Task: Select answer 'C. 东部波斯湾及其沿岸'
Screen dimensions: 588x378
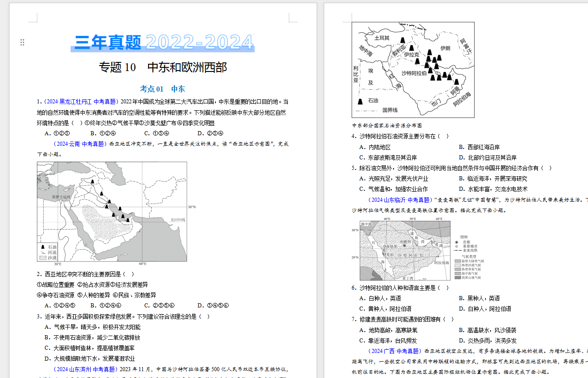Action: pos(388,158)
